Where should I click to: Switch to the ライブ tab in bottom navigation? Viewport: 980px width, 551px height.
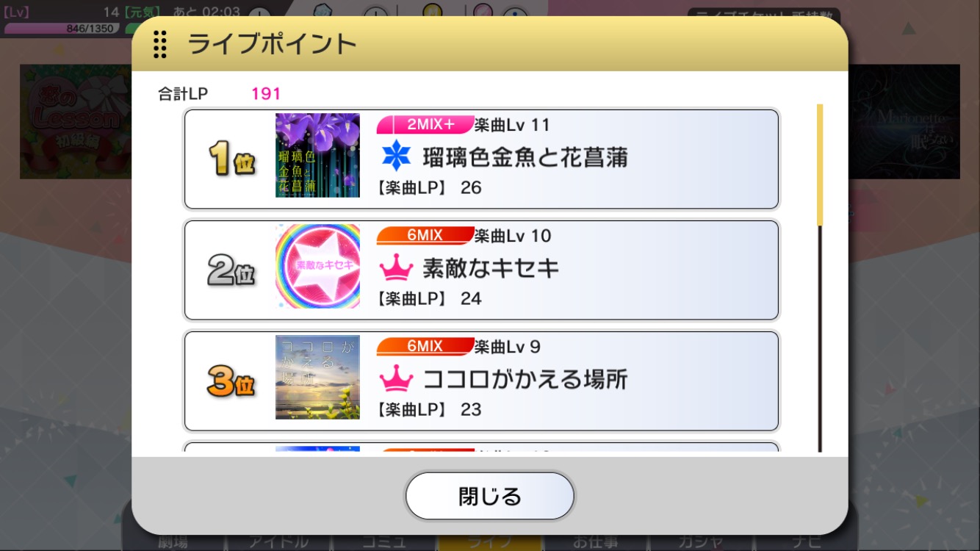pyautogui.click(x=490, y=541)
